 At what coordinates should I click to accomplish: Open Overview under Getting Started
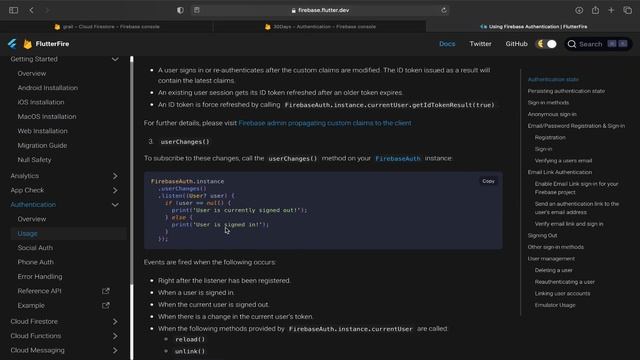coord(32,73)
